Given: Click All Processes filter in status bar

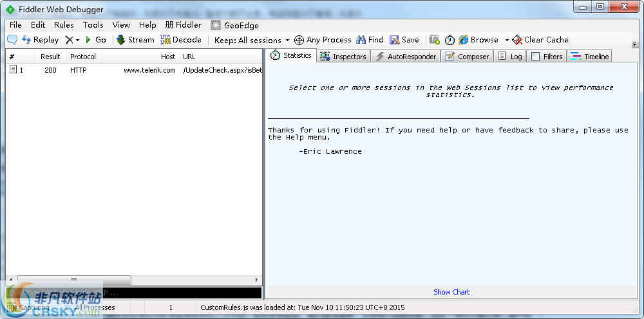Looking at the screenshot, I should click(91, 307).
